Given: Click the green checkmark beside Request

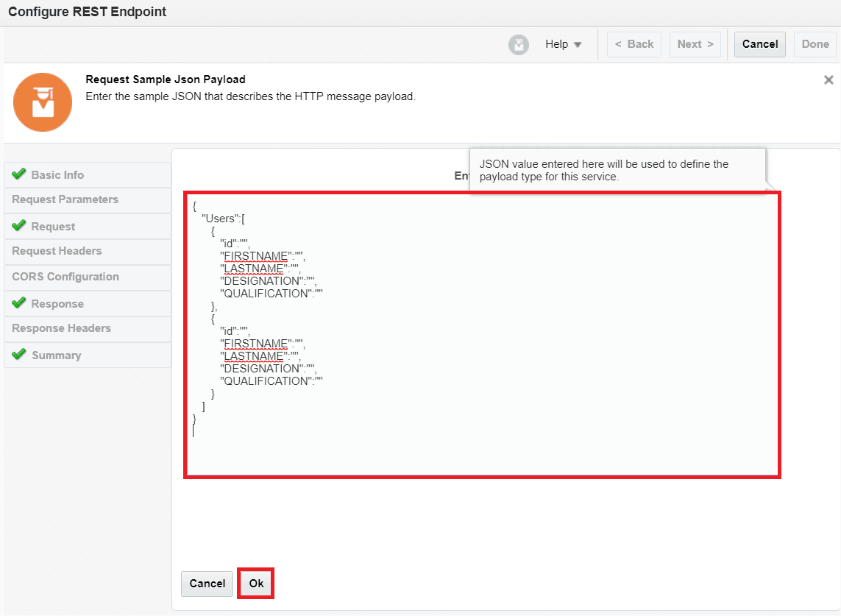Looking at the screenshot, I should pyautogui.click(x=19, y=226).
